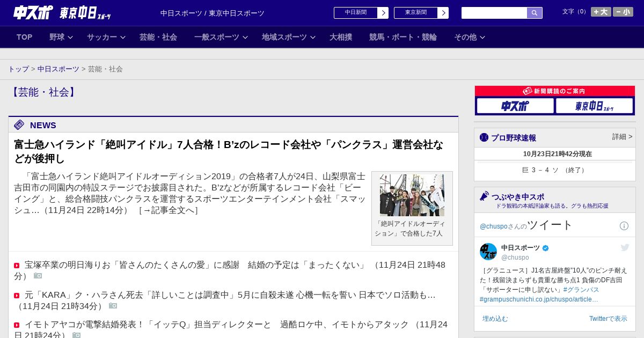The image size is (644, 338).
Task: Expand the 地域スポーツ dropdown chevron
Action: [313, 38]
